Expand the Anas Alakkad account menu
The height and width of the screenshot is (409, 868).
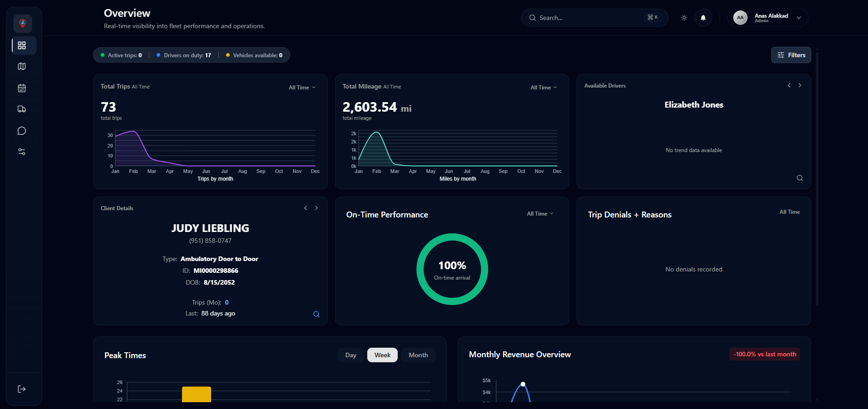(767, 18)
